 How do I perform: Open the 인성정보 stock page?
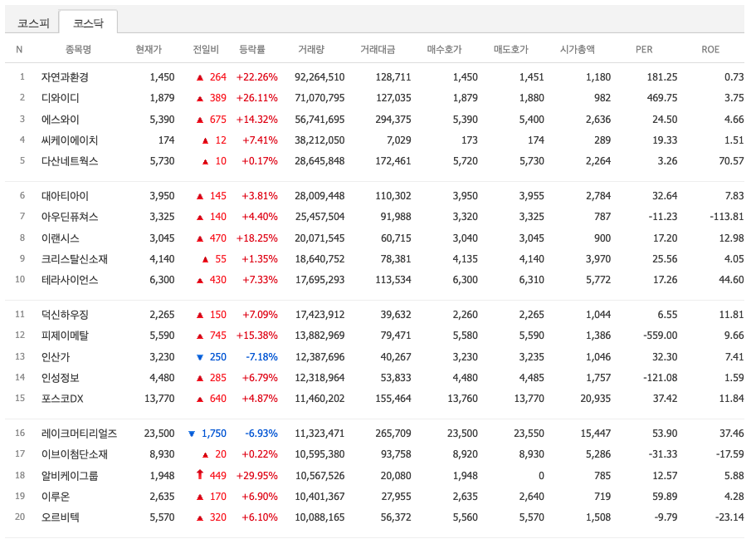(x=60, y=377)
